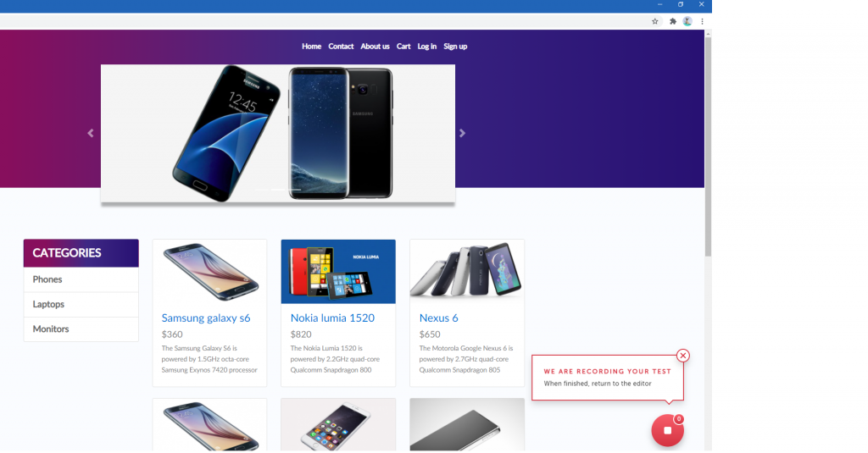Image resolution: width=868 pixels, height=453 pixels.
Task: Open Chrome's three-dot menu
Action: tap(702, 21)
